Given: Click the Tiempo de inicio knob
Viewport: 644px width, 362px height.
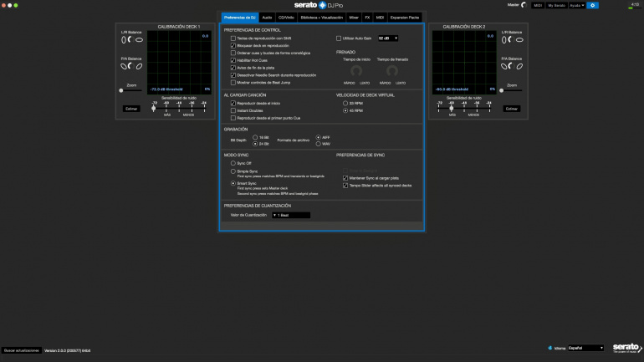Looking at the screenshot, I should (x=356, y=71).
